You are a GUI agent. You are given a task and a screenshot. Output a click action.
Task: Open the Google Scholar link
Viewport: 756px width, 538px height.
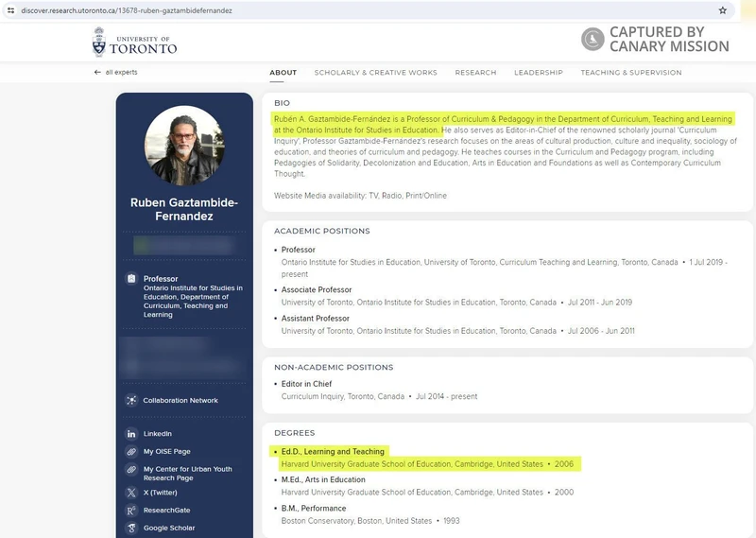tap(169, 528)
